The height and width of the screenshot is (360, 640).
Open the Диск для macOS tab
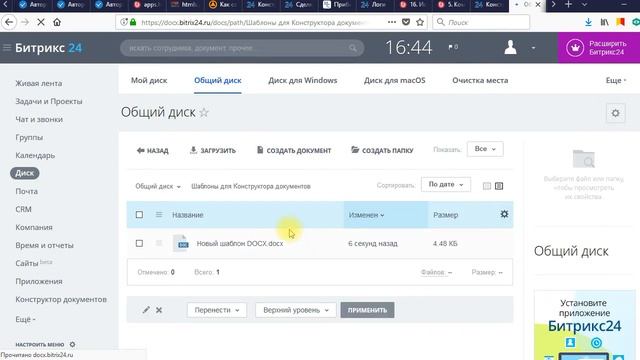tap(395, 80)
